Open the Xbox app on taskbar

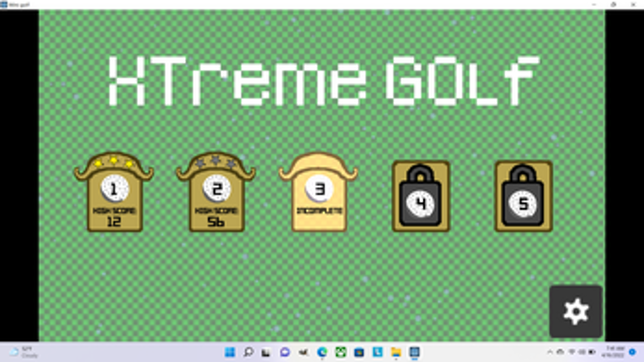point(340,352)
